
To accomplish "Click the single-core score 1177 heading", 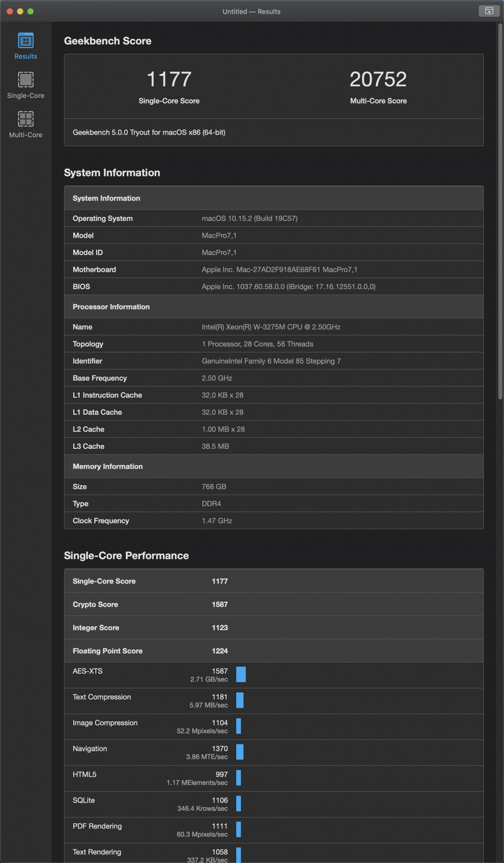I will coord(169,79).
